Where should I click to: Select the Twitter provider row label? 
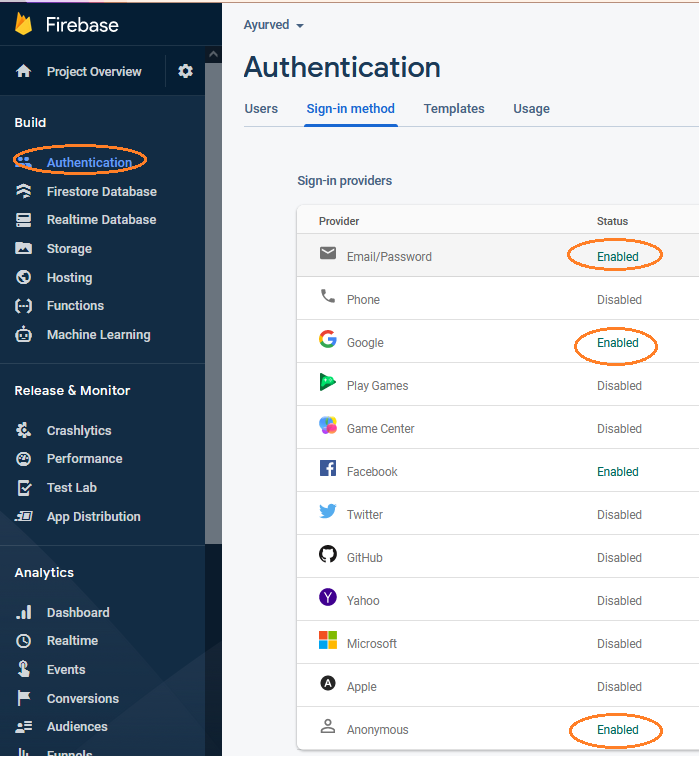click(x=365, y=515)
